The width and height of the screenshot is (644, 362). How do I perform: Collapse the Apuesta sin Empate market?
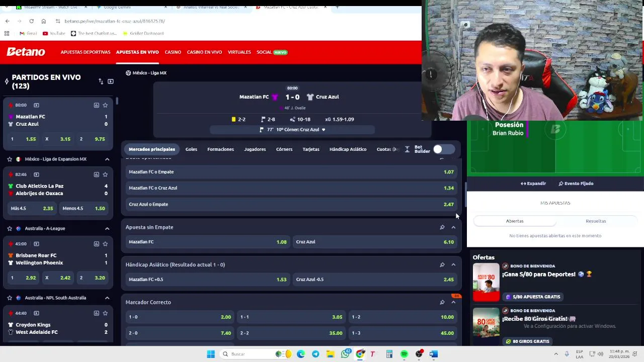click(x=453, y=227)
